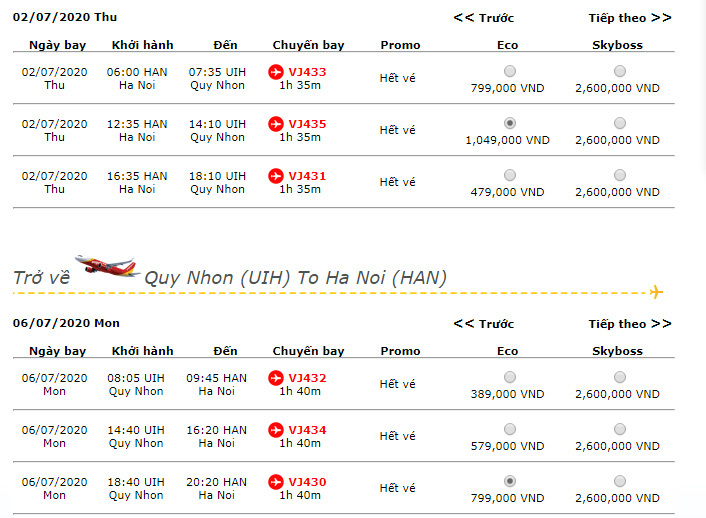This screenshot has height=518, width=706.
Task: Click the VJ433 flight airline icon
Action: (277, 72)
